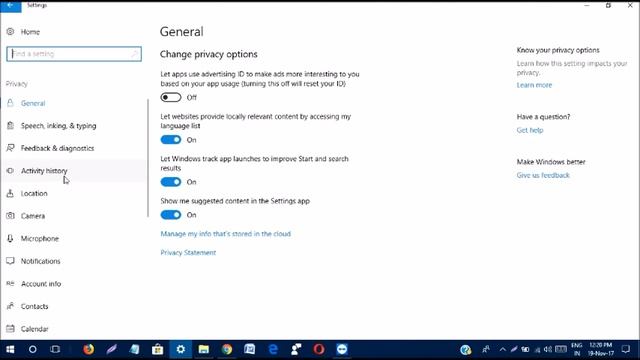640x360 pixels.
Task: Open Microsoft Store on taskbar
Action: [x=158, y=349]
